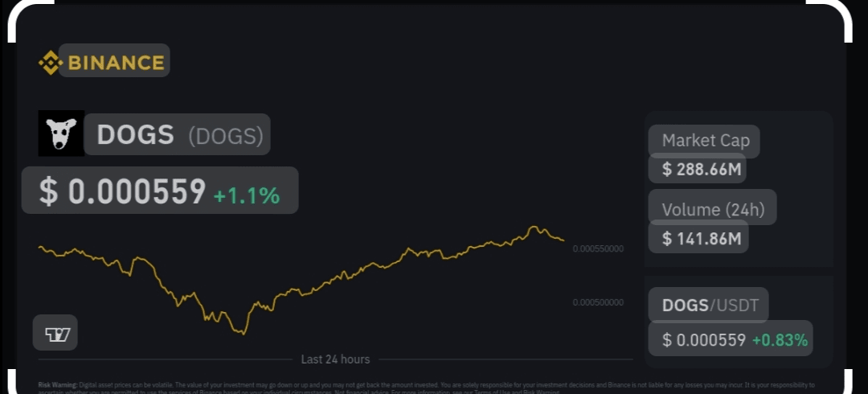Open the DOGS/USDT trading pair
Viewport: 868px width, 394px height.
pyautogui.click(x=708, y=306)
